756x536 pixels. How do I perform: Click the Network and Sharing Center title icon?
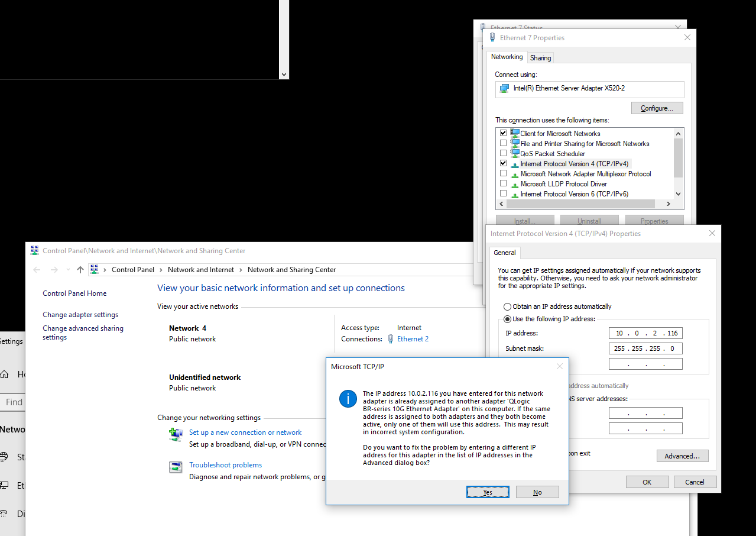pyautogui.click(x=34, y=251)
